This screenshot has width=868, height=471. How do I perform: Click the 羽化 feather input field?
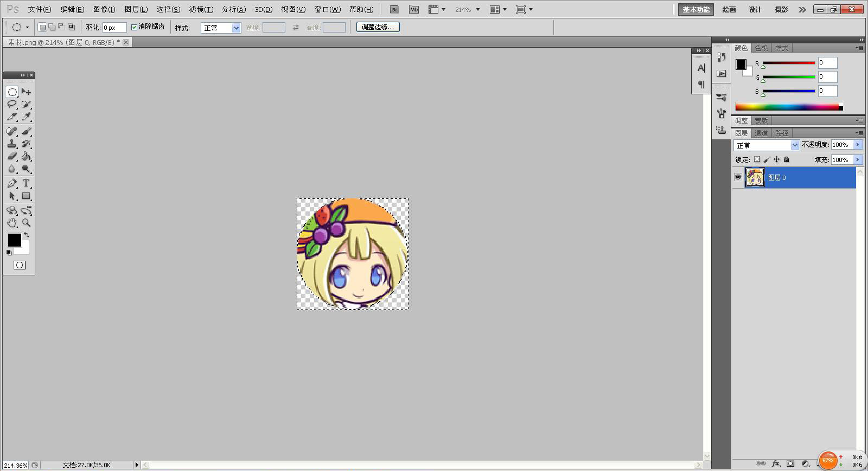coord(114,28)
